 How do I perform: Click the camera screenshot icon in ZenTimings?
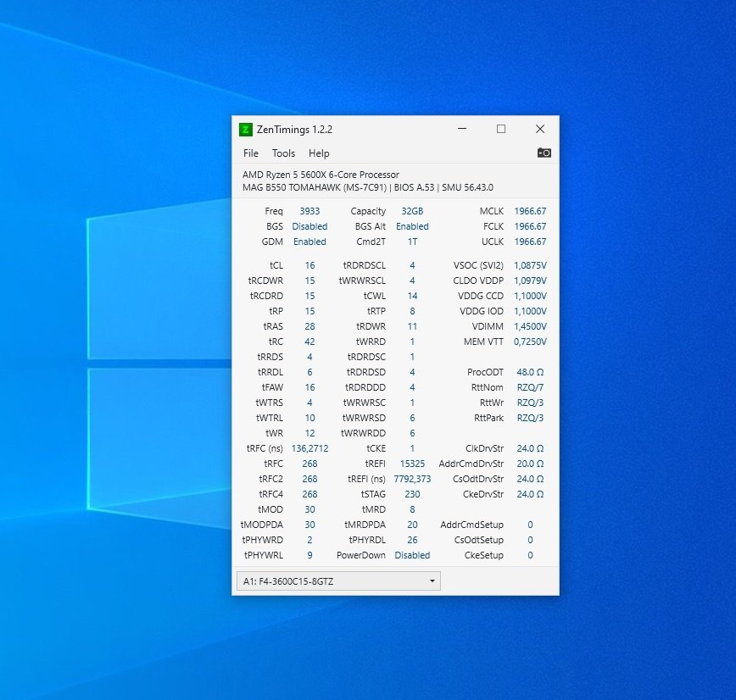(x=544, y=153)
